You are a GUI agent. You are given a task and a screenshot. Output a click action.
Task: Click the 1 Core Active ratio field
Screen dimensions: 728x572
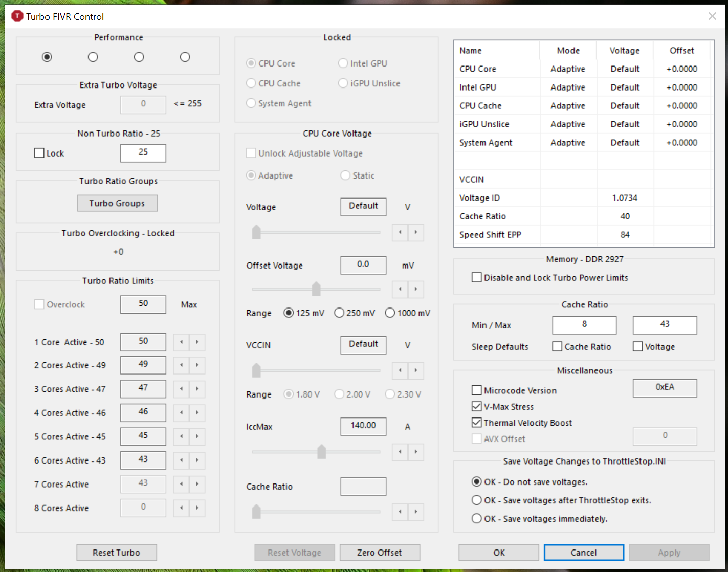(143, 342)
